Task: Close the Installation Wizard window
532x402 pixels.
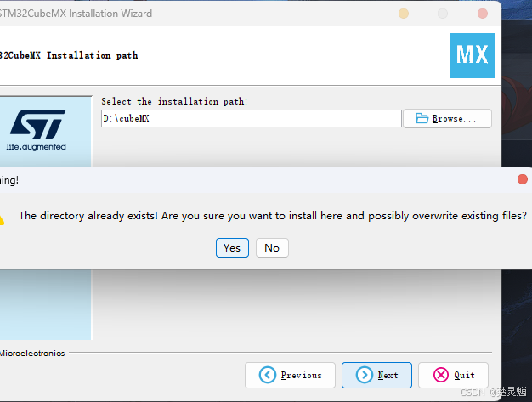Action: 483,14
